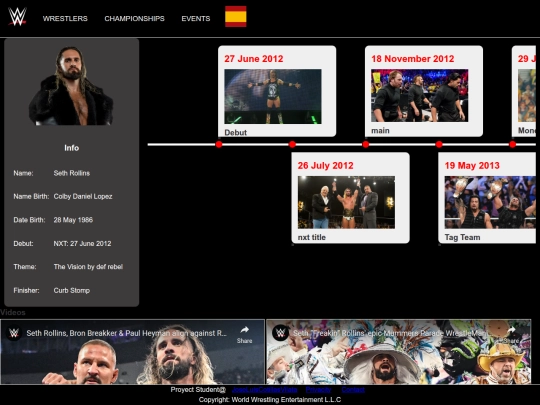Switch language with the Spanish flag icon

[236, 16]
